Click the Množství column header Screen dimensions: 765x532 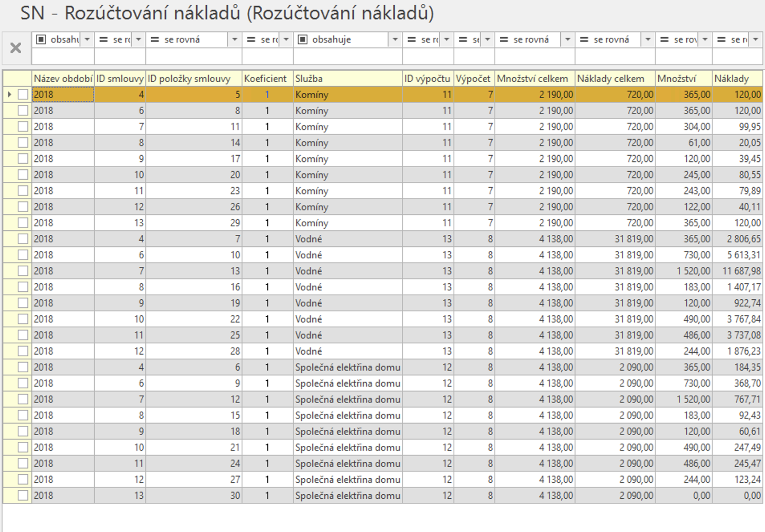[x=683, y=79]
